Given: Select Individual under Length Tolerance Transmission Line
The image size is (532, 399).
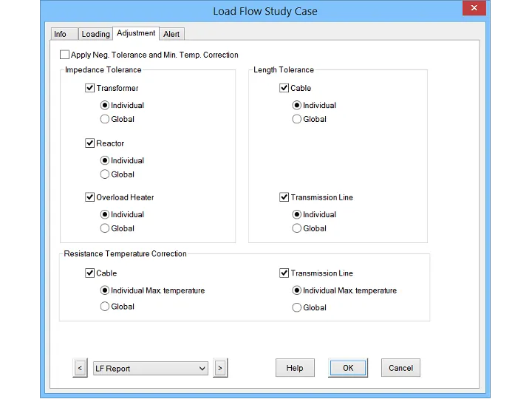Looking at the screenshot, I should [297, 214].
